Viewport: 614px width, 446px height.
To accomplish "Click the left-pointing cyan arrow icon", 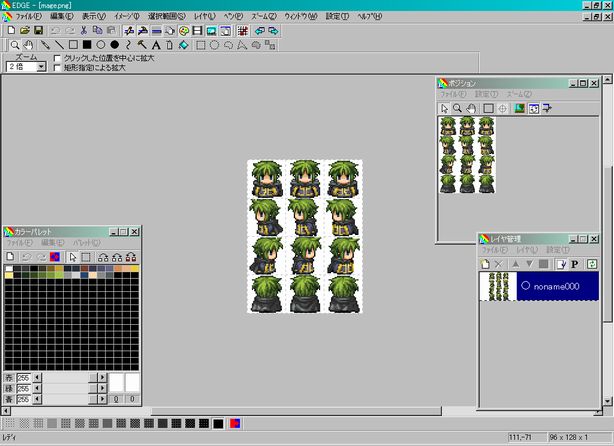I will (260, 31).
